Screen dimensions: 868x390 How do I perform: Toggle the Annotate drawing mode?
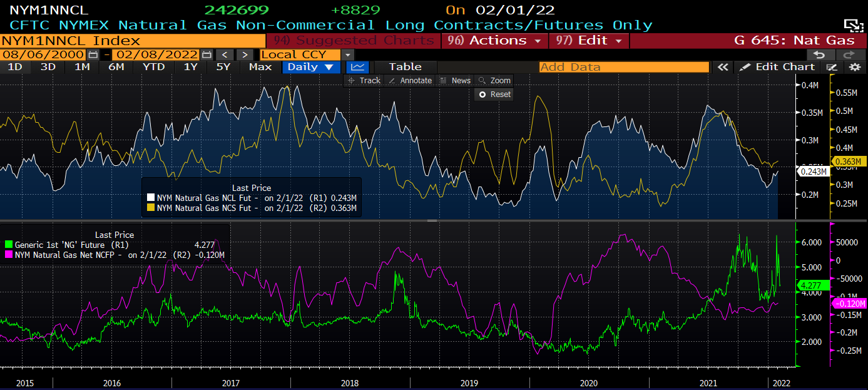[410, 80]
